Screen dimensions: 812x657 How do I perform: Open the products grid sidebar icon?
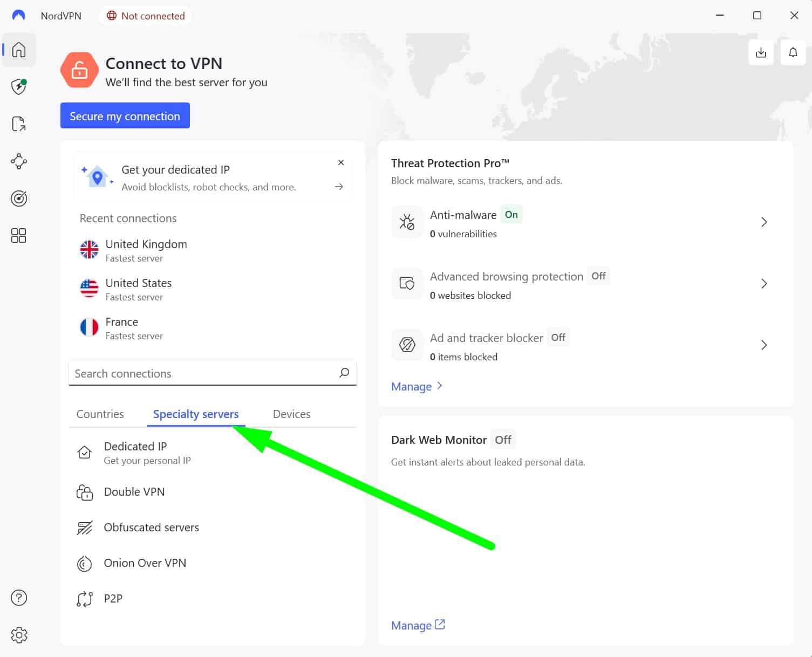point(19,236)
